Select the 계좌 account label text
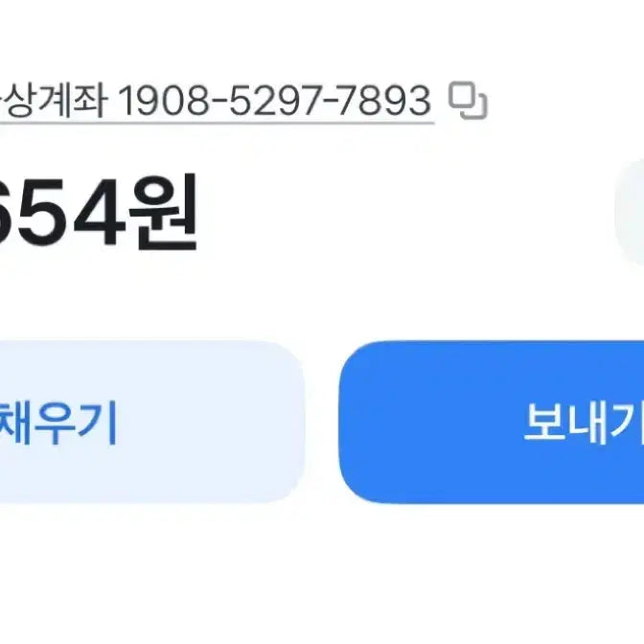 tap(72, 100)
